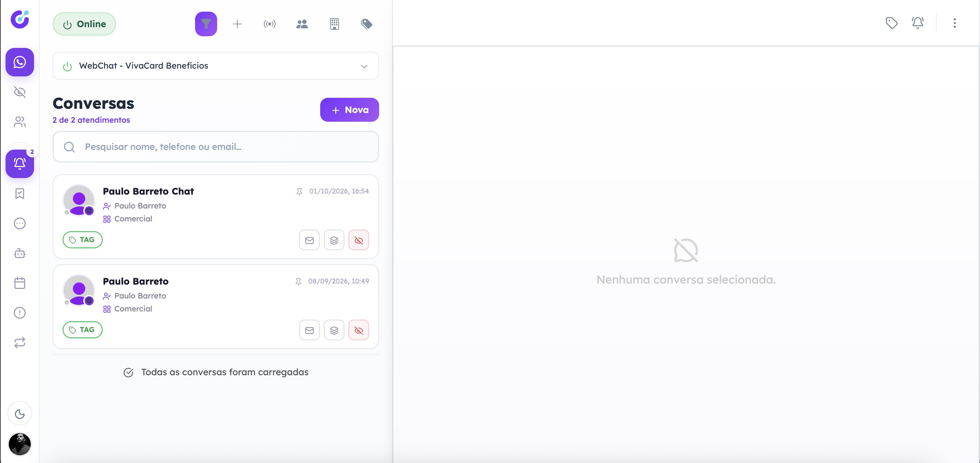Hide the Paulo Barreto Chat conversation

pyautogui.click(x=359, y=240)
